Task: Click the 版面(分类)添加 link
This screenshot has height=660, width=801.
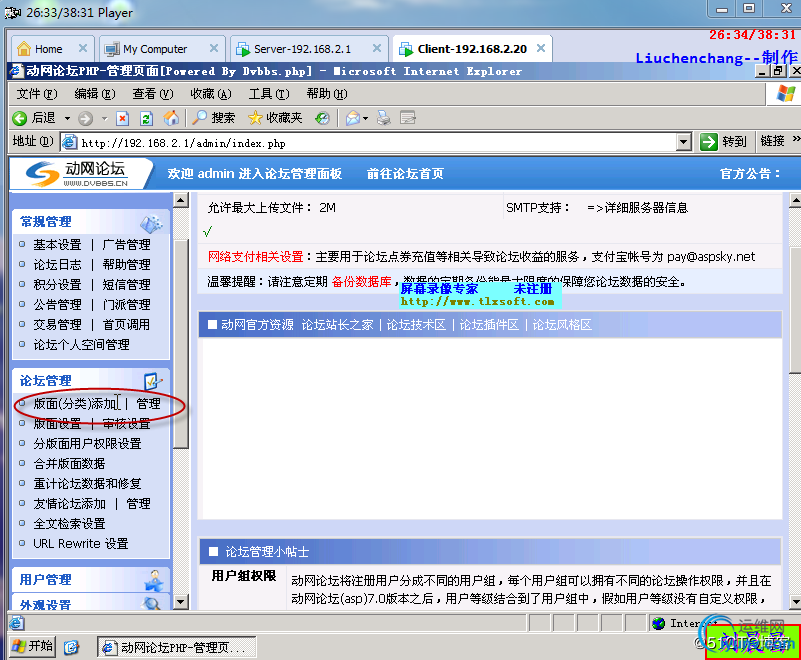Action: click(x=76, y=404)
